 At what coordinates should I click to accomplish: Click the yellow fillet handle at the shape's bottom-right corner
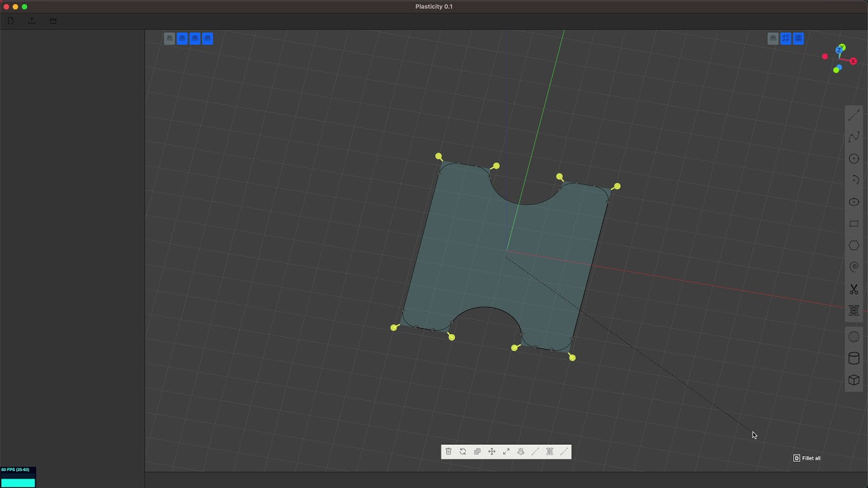pos(572,358)
